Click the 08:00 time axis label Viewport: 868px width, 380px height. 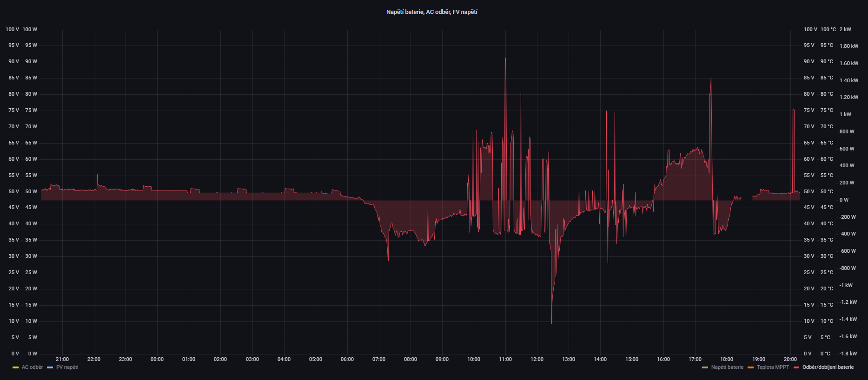click(411, 359)
